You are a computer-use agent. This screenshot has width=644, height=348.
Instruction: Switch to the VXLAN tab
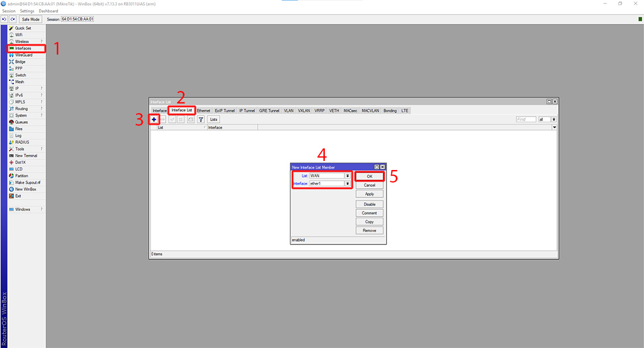(304, 111)
